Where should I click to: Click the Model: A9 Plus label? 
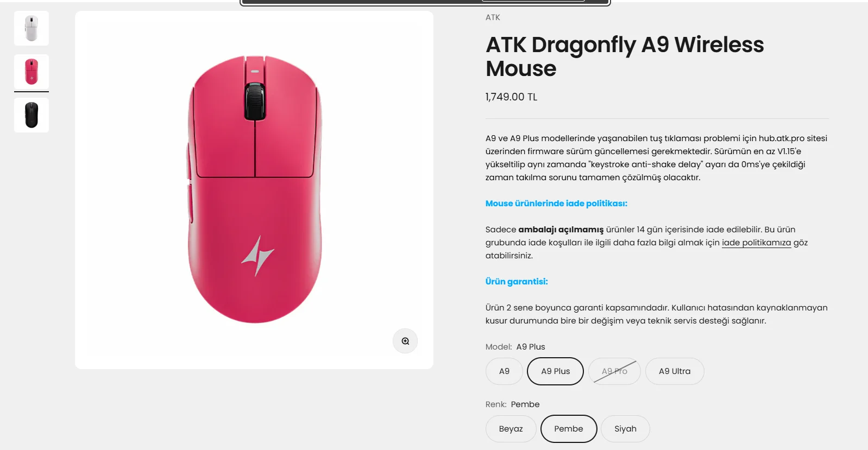515,347
